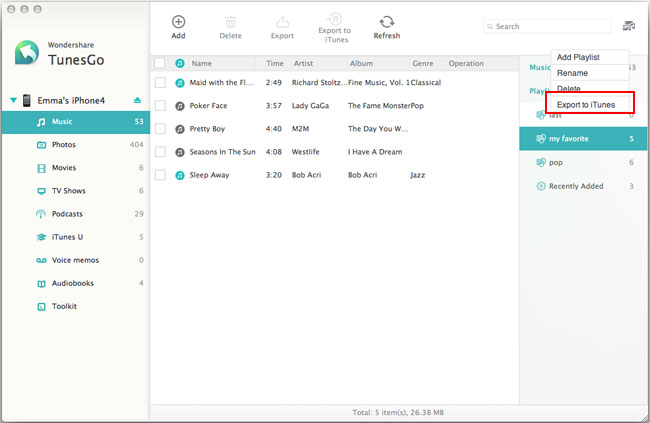Select the pop playlist
Screen dimensions: 650x423
point(583,163)
